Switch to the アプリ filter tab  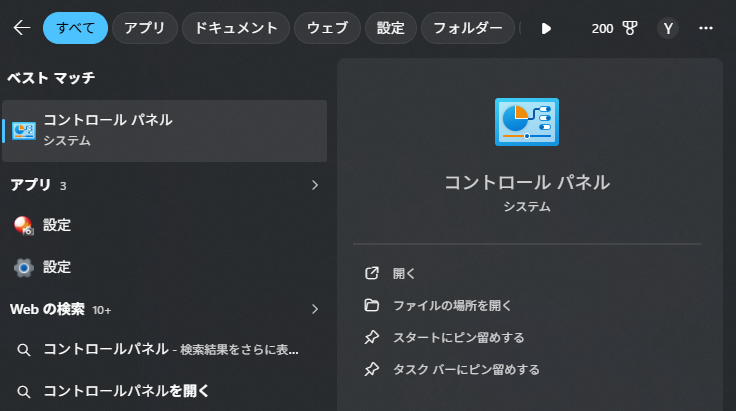(145, 28)
